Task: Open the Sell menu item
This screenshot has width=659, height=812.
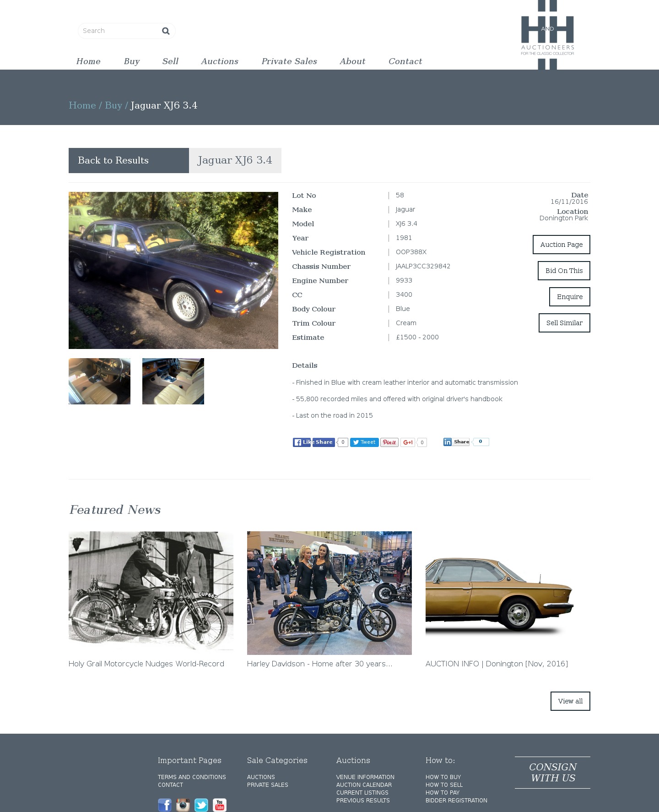Action: [x=170, y=61]
